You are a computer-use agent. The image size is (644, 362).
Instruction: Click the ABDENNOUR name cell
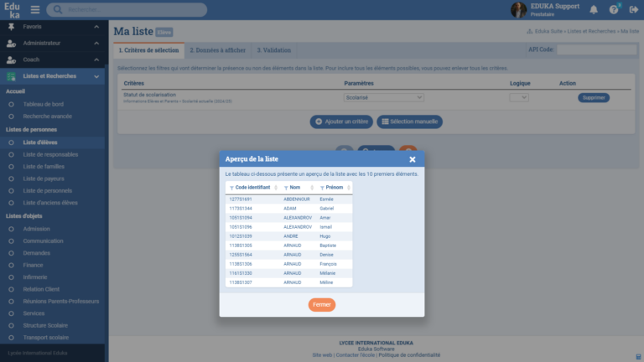(296, 199)
